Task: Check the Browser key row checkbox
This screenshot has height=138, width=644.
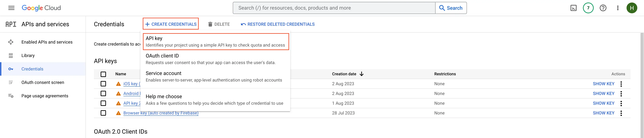Action: coord(103,113)
